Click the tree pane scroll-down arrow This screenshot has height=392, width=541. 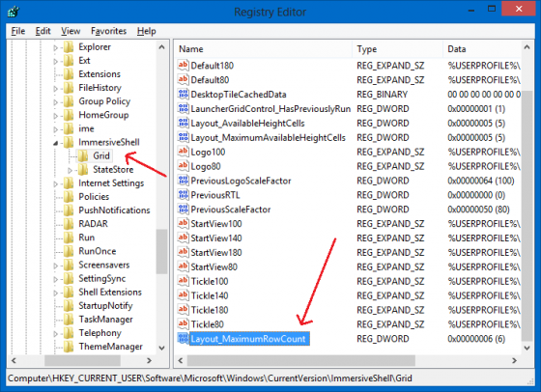(161, 348)
